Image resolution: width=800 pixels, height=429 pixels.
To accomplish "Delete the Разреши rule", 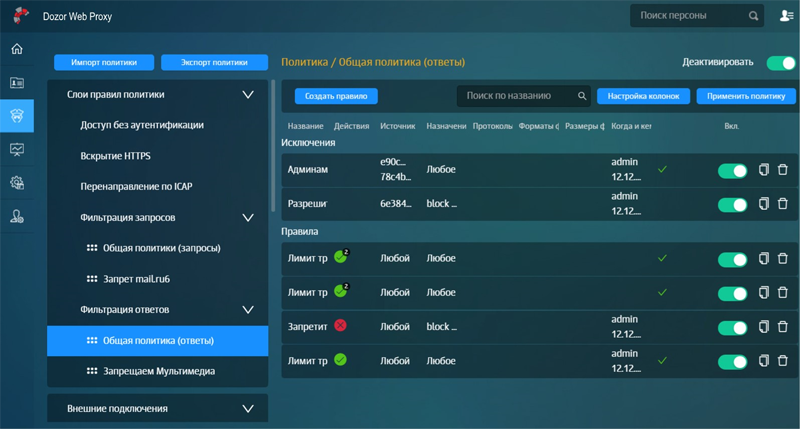I will coord(782,204).
